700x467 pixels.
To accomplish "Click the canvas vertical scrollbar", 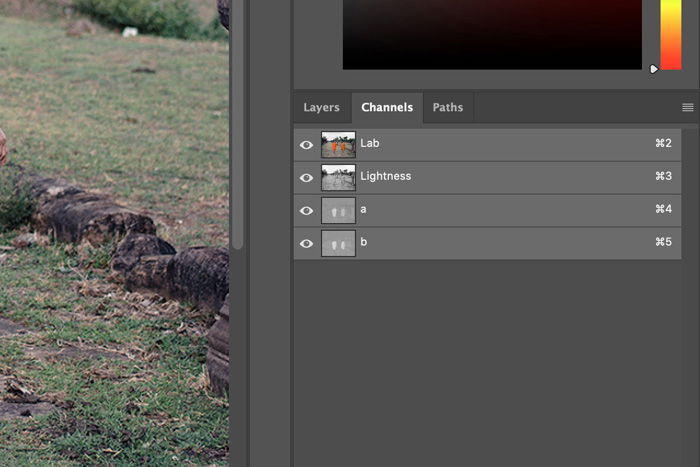I will click(238, 124).
